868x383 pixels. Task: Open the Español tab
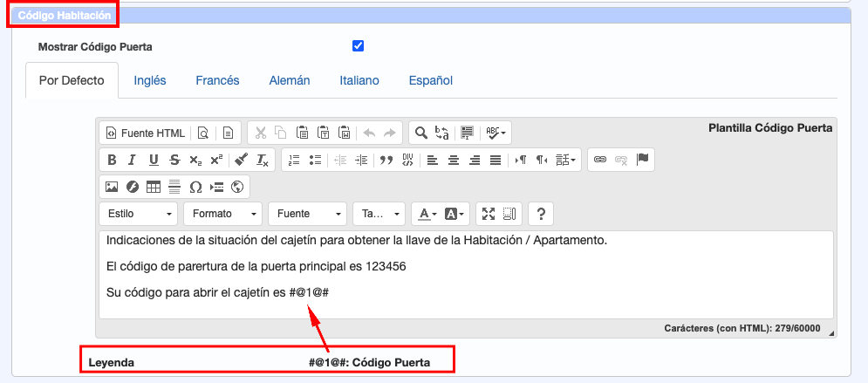coord(431,80)
